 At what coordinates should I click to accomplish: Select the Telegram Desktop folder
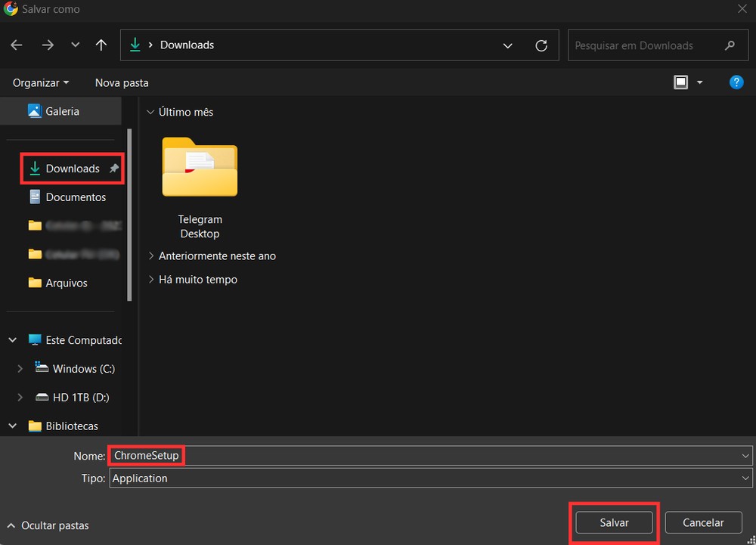click(x=200, y=188)
